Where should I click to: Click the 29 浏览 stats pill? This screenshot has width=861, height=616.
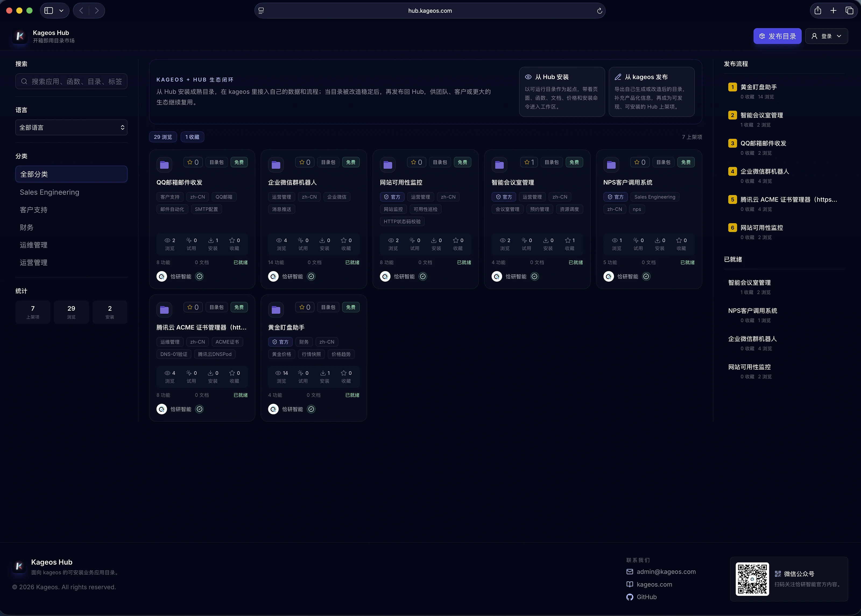[163, 137]
